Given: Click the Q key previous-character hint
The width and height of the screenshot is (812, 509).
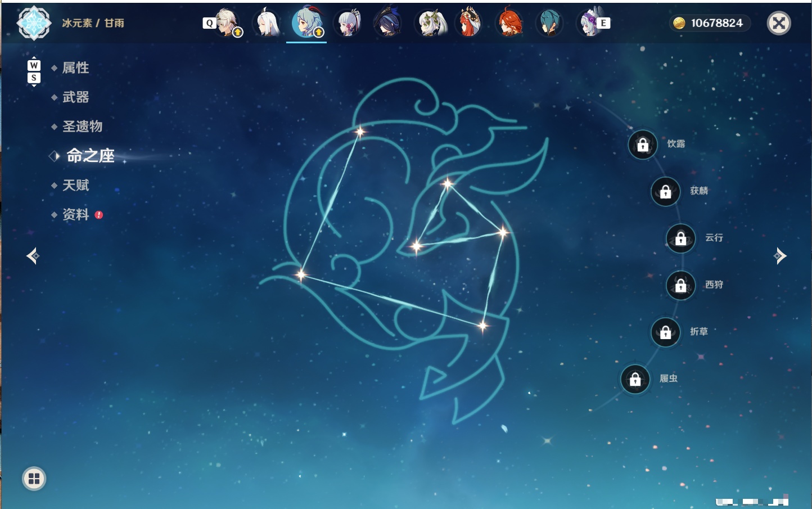Looking at the screenshot, I should click(209, 23).
